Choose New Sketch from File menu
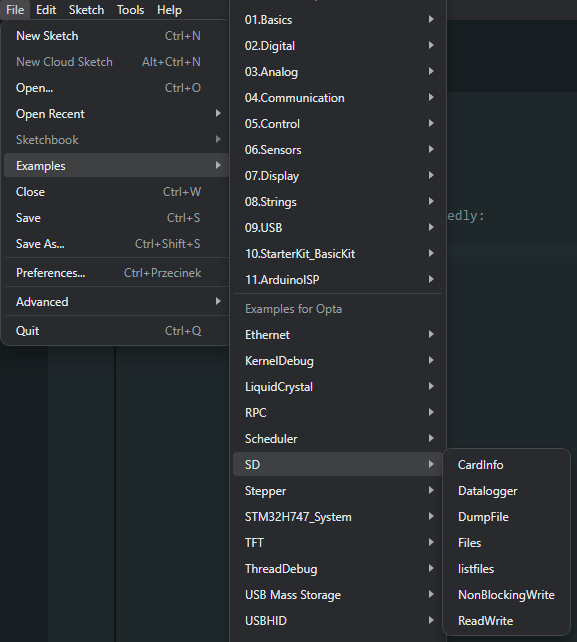577x642 pixels. 116,36
